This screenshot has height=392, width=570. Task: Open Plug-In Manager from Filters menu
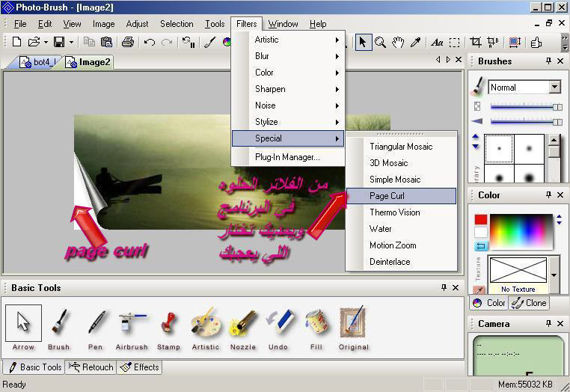click(287, 157)
